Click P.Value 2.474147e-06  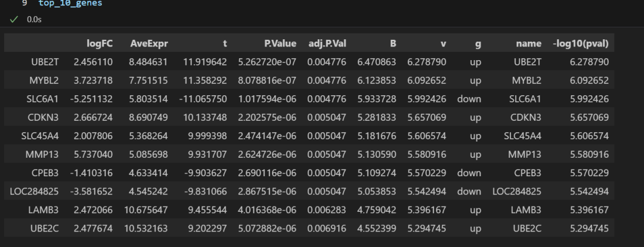tap(267, 136)
